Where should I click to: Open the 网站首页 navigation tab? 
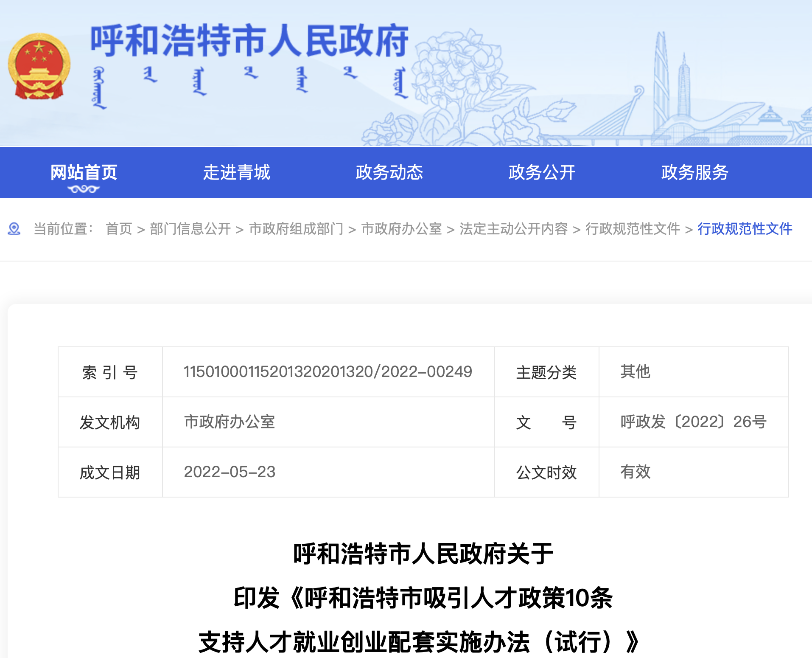click(84, 172)
